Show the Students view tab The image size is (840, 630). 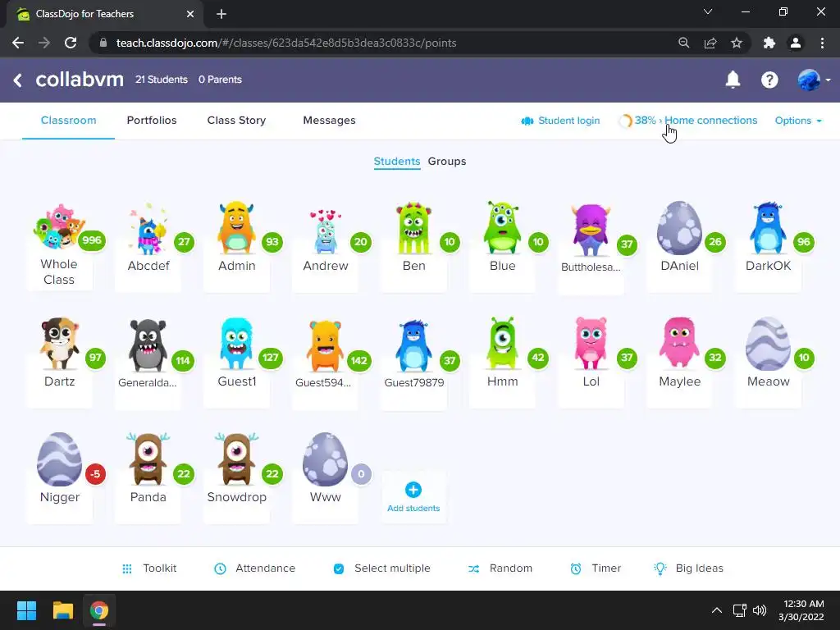(x=396, y=162)
